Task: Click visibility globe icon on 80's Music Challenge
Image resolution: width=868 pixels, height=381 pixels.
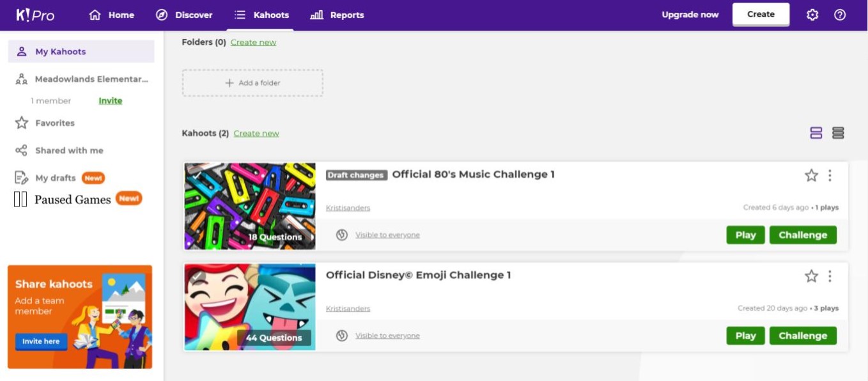Action: [x=342, y=235]
